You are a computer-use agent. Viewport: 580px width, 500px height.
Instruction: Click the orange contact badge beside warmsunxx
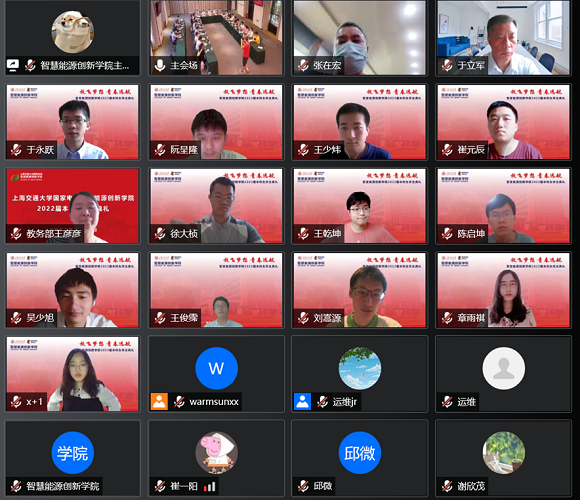point(159,402)
